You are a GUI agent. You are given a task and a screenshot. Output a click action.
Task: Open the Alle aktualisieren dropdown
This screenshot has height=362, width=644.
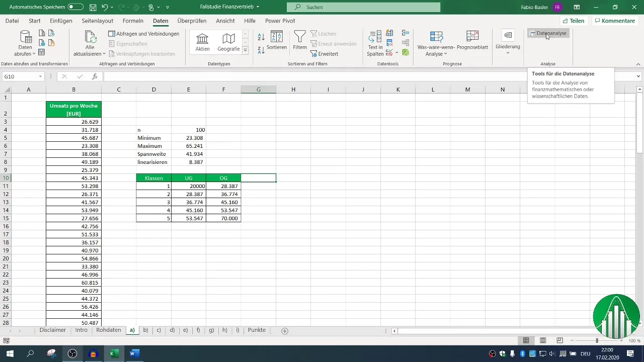[x=90, y=43]
